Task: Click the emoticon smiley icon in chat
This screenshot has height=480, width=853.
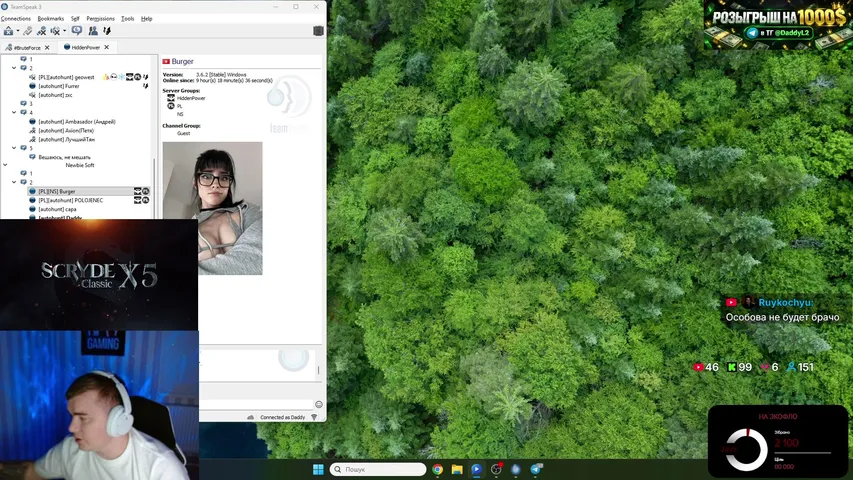Action: click(x=319, y=404)
